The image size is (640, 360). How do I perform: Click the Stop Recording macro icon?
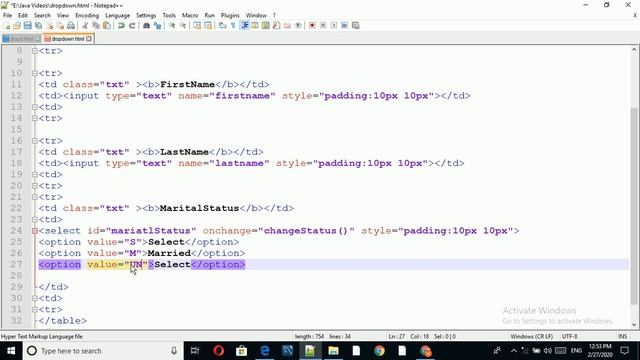(x=323, y=26)
